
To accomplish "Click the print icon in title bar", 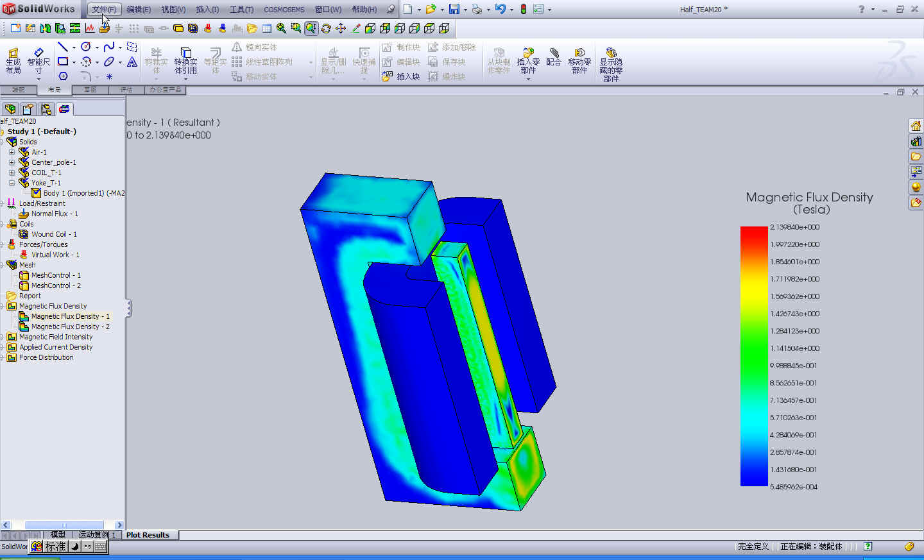I will point(477,9).
